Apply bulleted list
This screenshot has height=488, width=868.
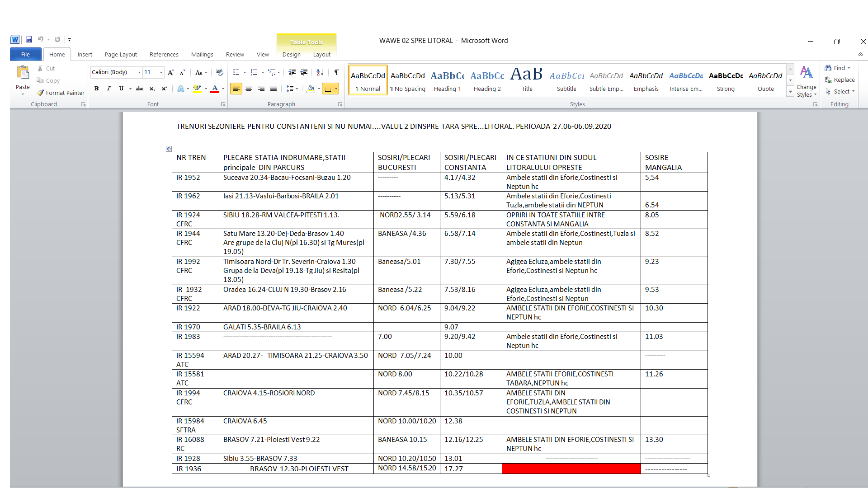tap(236, 72)
